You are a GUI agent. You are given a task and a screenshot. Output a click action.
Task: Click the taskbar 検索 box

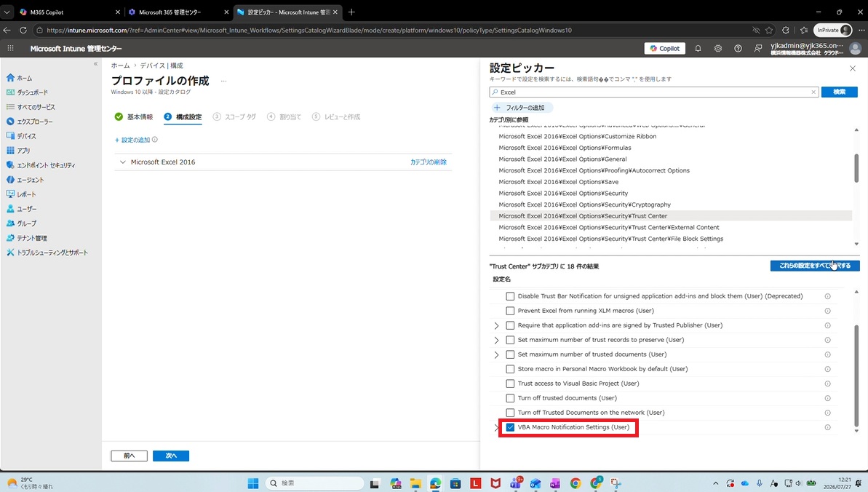pos(314,483)
